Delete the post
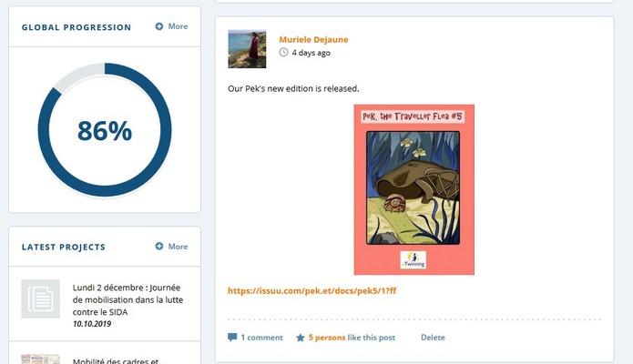Viewport: 633px width, 364px height. tap(433, 338)
